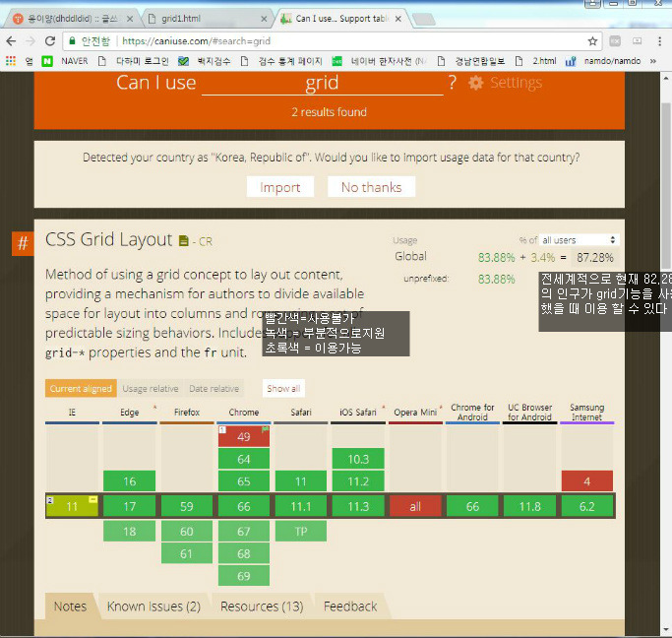
Task: Click the scrollbar down arrow
Action: click(665, 630)
